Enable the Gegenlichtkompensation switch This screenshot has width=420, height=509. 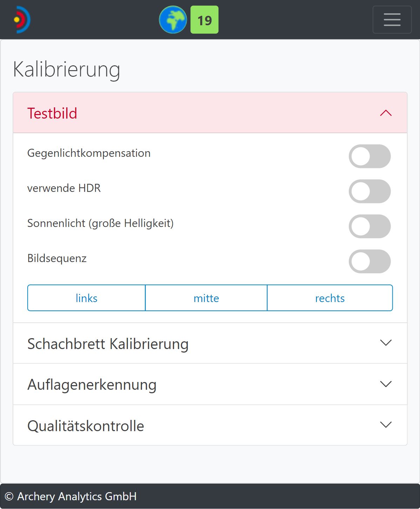coord(370,156)
